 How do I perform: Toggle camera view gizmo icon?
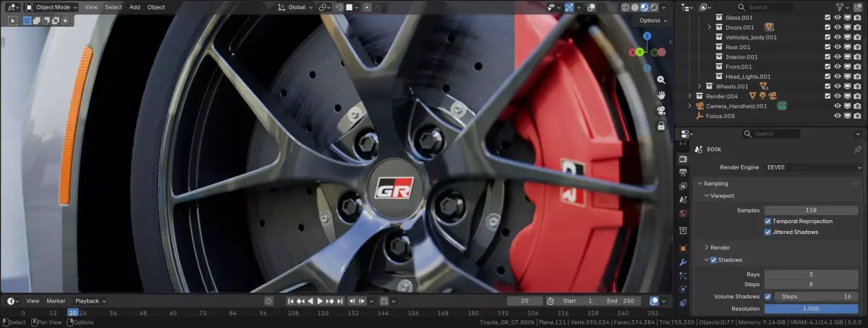click(x=661, y=110)
